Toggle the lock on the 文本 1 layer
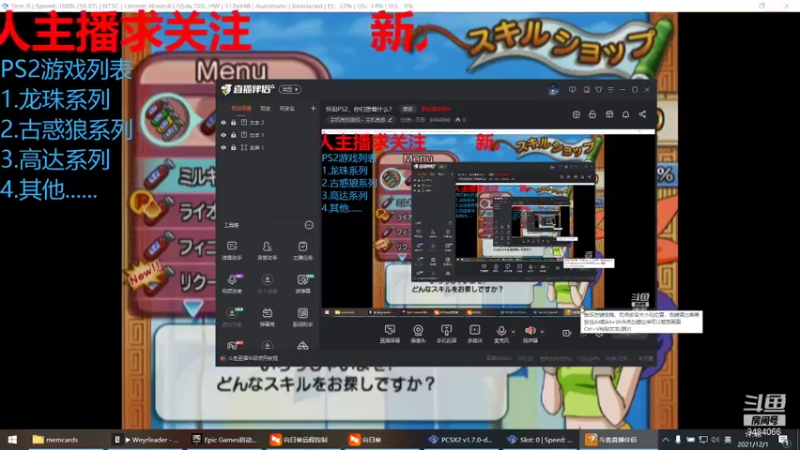 [x=233, y=135]
